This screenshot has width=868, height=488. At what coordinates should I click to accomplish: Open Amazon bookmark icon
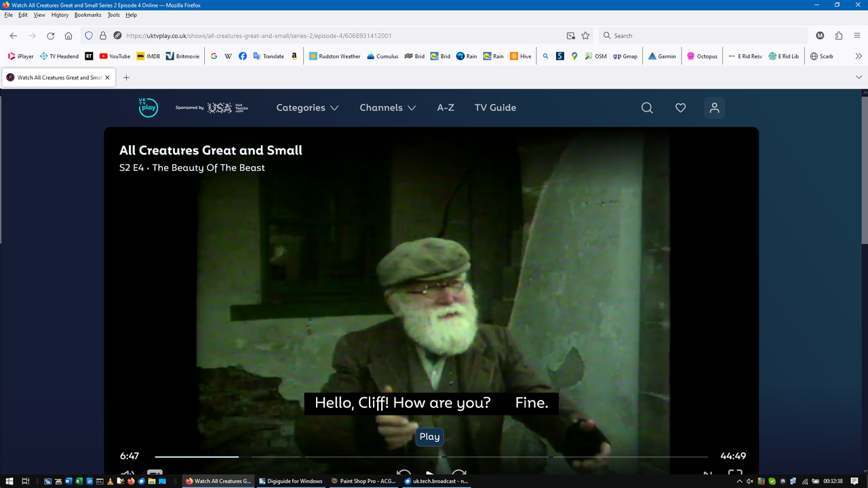point(294,56)
